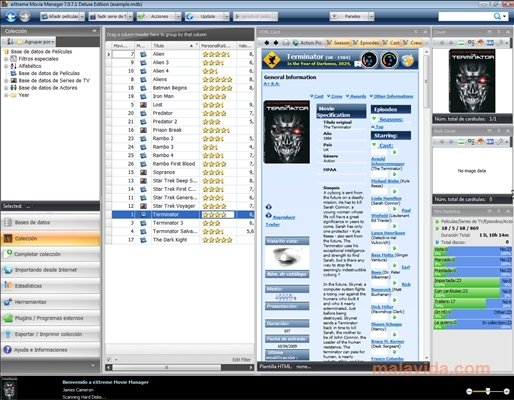Click the Plugins / Programas externos icon

point(8,318)
